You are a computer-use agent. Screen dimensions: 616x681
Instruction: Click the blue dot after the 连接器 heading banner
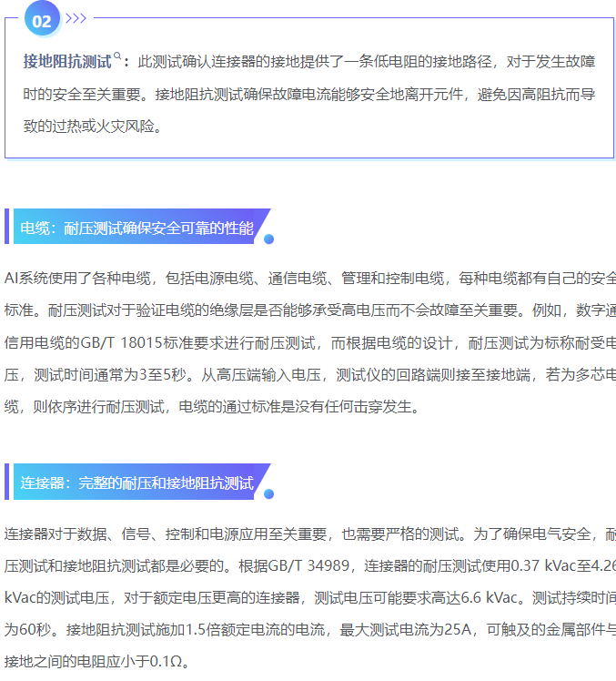tap(268, 494)
